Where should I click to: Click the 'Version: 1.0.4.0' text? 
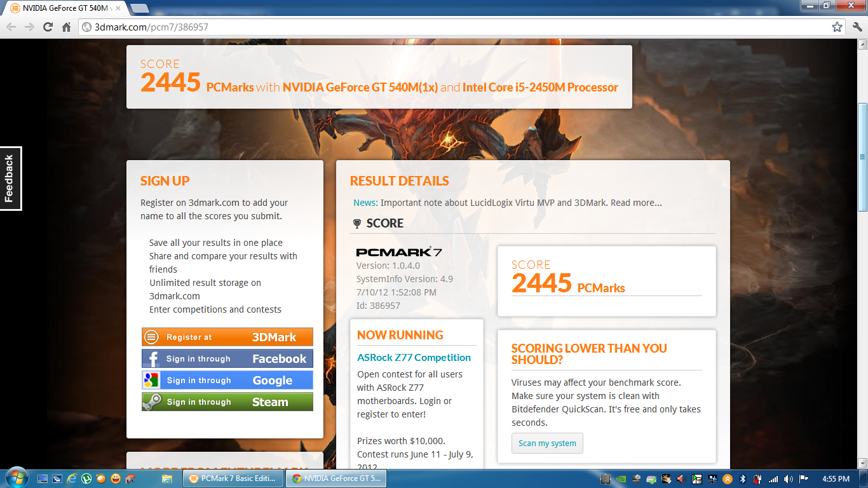pos(388,266)
